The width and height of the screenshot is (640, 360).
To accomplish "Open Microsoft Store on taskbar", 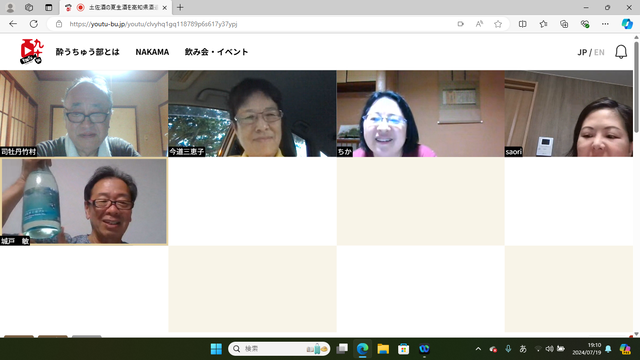I will click(403, 349).
